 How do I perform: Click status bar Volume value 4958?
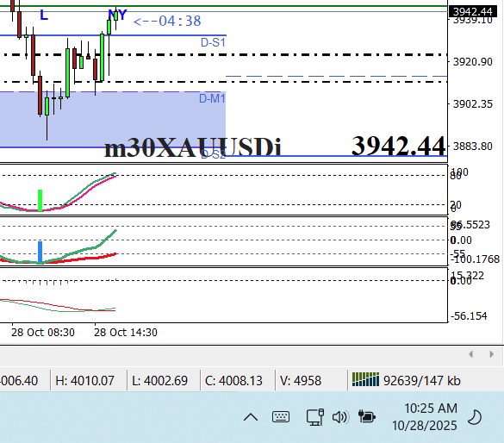coord(301,381)
